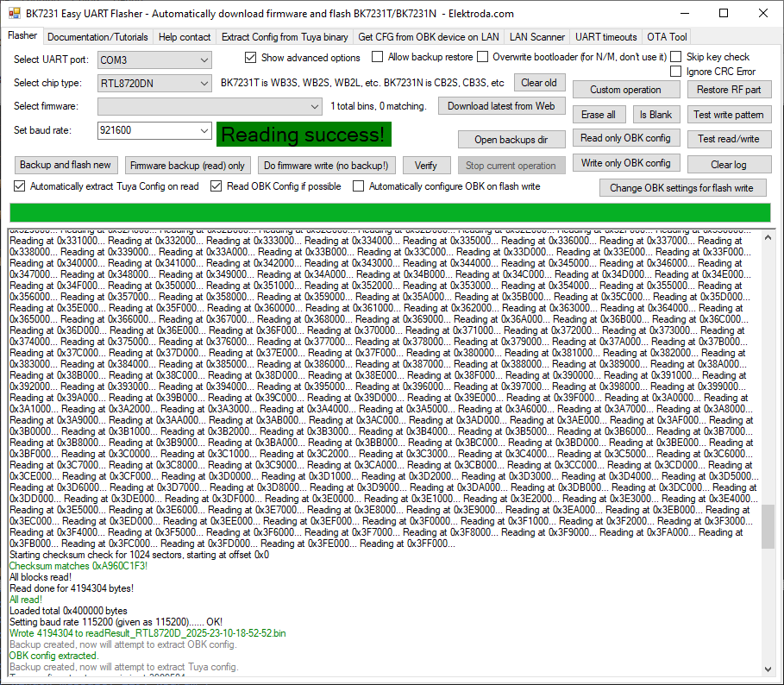Open the Select UART port dropdown
Screen dimensions: 784x685
pos(154,60)
